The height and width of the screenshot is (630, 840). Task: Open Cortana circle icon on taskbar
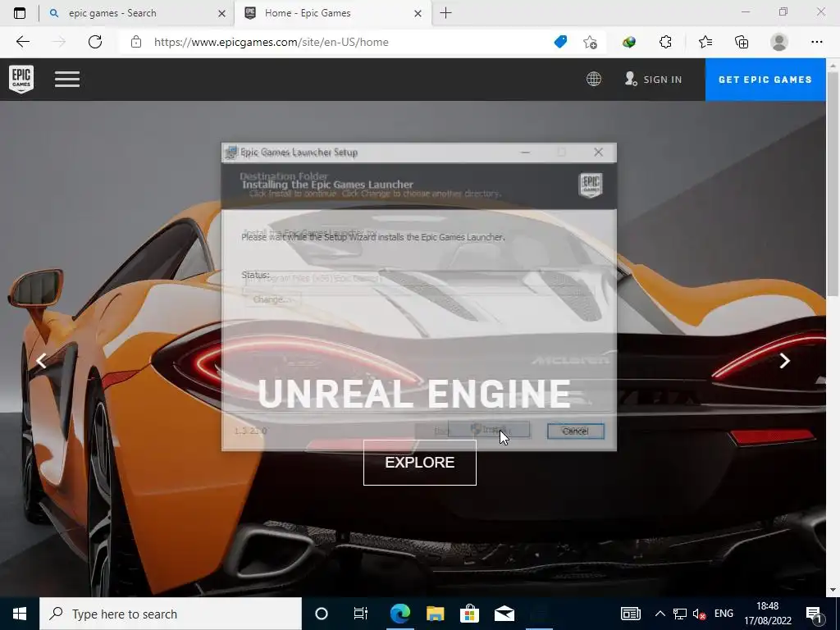[x=322, y=614]
